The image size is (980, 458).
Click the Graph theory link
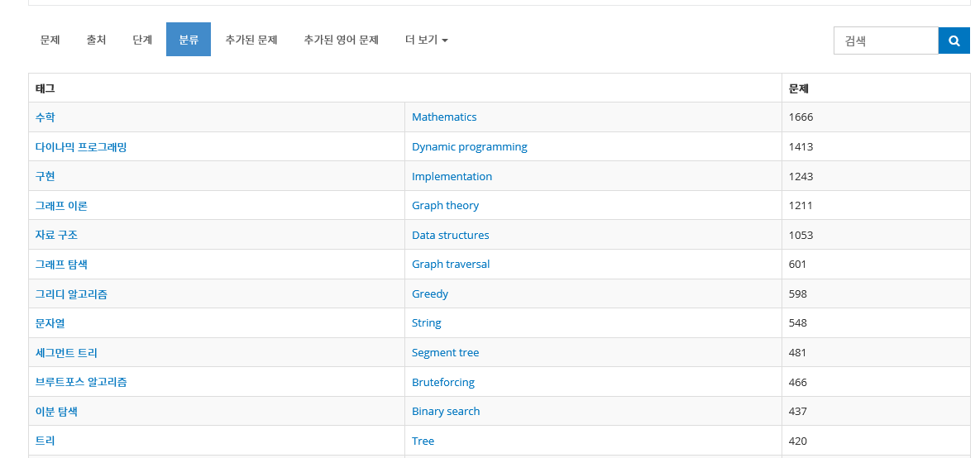445,206
